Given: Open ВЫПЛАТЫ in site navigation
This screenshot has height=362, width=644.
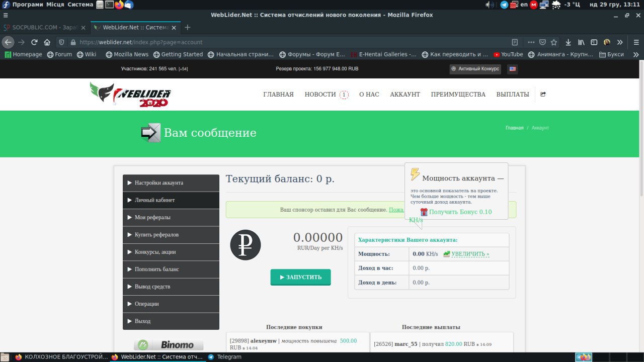Looking at the screenshot, I should tap(513, 95).
